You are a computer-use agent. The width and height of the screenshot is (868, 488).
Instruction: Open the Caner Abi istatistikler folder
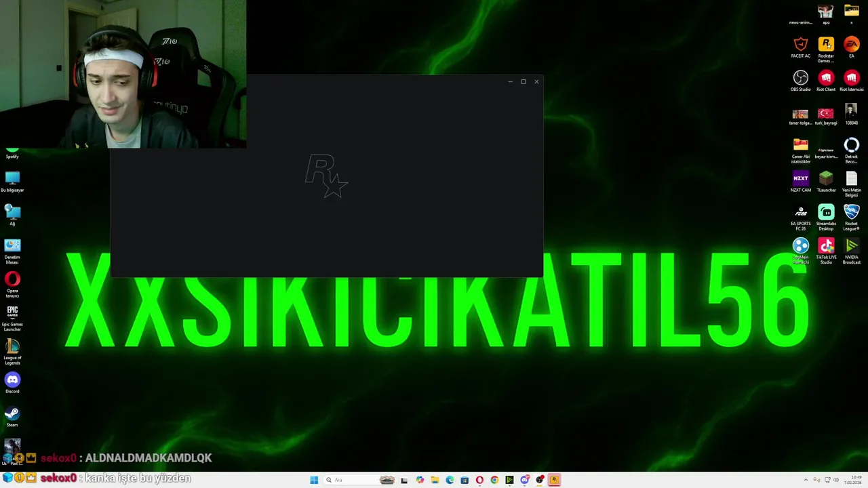(x=801, y=150)
